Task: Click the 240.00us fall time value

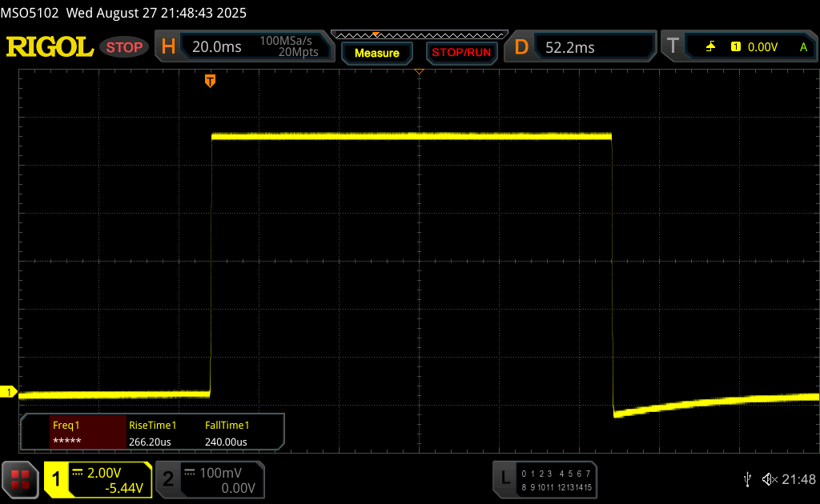Action: (x=226, y=442)
